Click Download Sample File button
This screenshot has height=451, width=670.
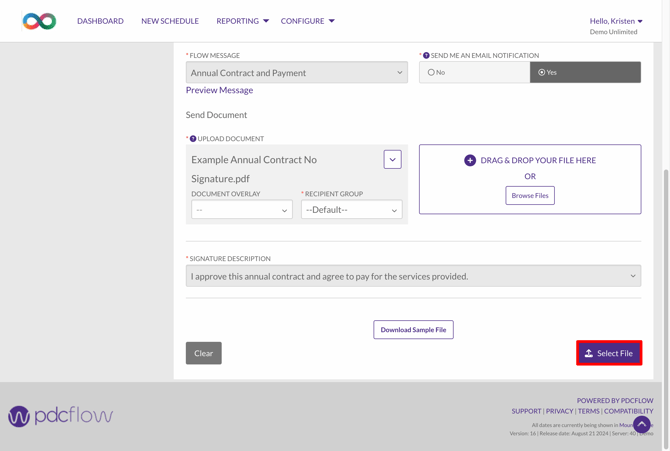pos(413,330)
